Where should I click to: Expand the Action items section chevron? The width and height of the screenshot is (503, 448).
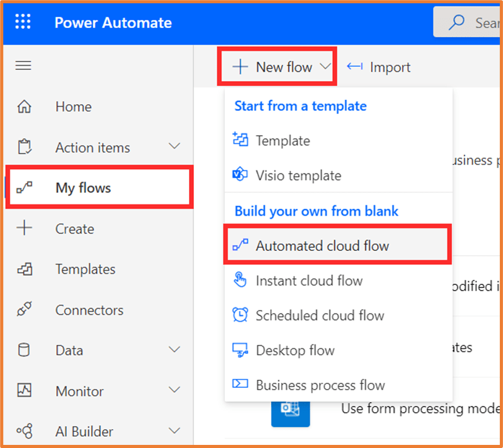[x=175, y=147]
